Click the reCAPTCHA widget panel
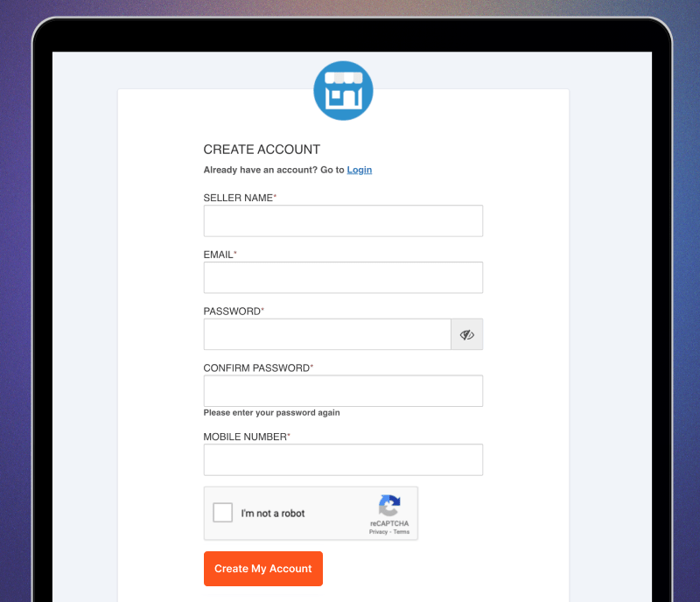The height and width of the screenshot is (602, 700). pos(311,513)
